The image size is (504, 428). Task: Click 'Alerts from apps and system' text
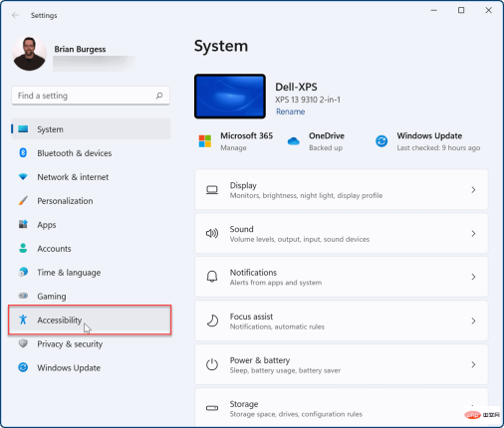click(x=276, y=283)
